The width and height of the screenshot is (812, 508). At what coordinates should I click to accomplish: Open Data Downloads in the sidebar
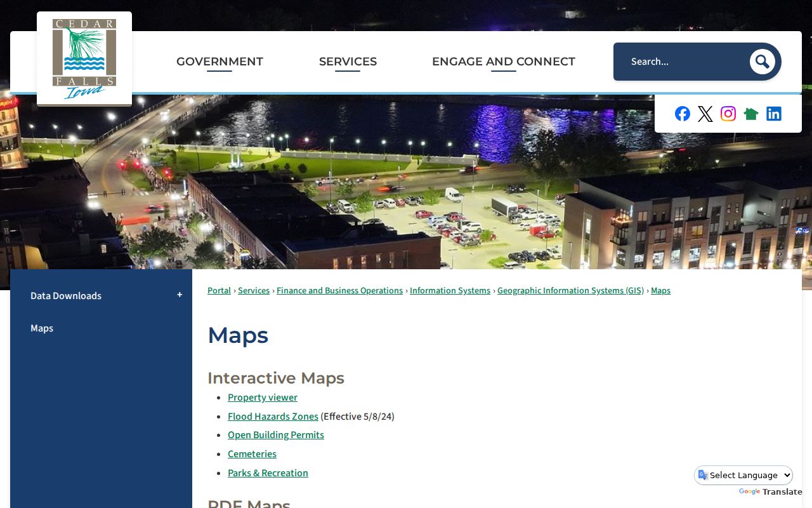(x=66, y=296)
